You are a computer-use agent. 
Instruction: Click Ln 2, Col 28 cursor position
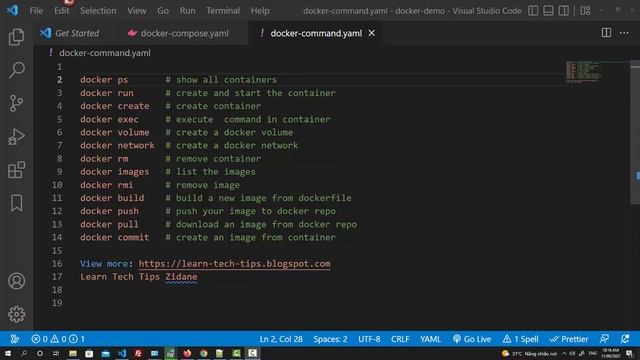pyautogui.click(x=281, y=339)
